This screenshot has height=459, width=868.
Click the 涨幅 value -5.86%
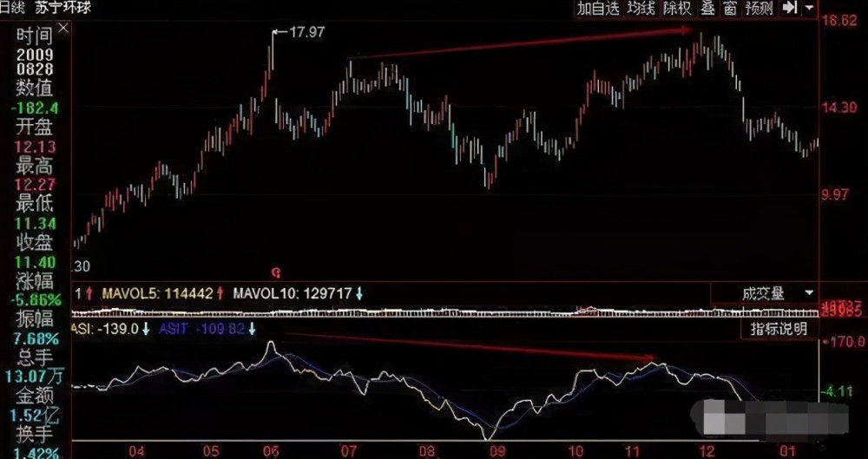coord(35,300)
